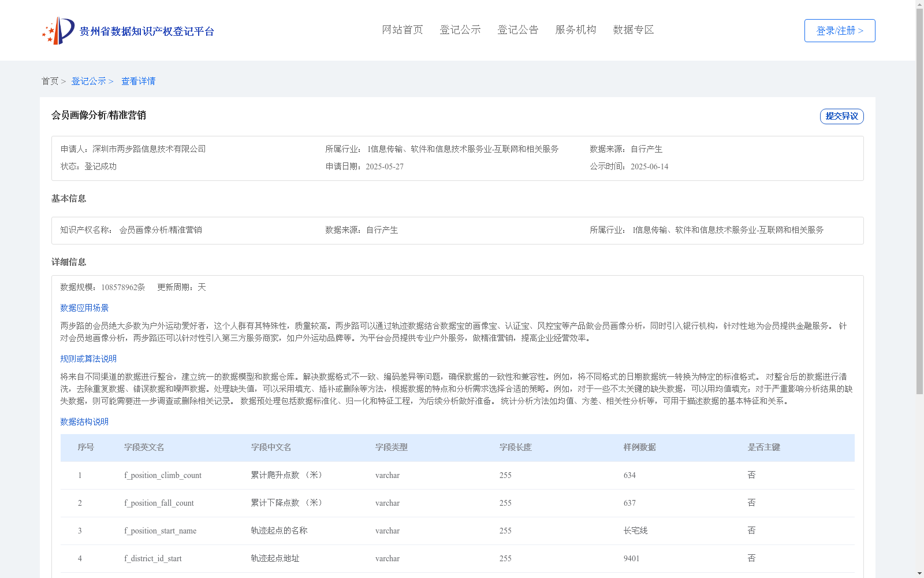924x578 pixels.
Task: Click the platform title 贵州省数据知识产权登记平台
Action: coord(147,31)
